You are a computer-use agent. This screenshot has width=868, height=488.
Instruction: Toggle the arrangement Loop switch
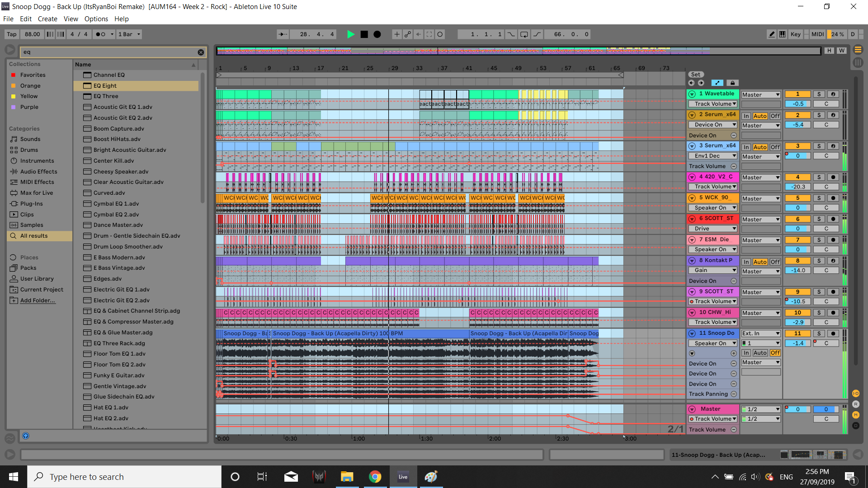click(524, 34)
